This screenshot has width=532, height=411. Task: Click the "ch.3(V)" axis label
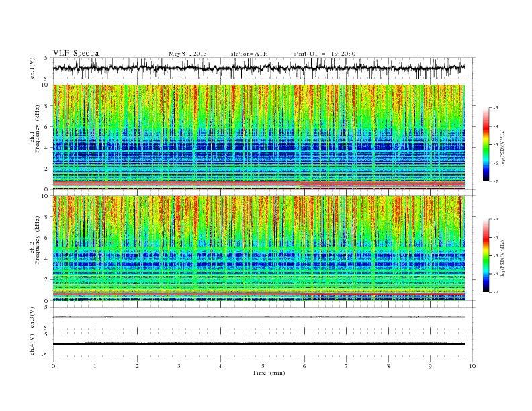[32, 318]
